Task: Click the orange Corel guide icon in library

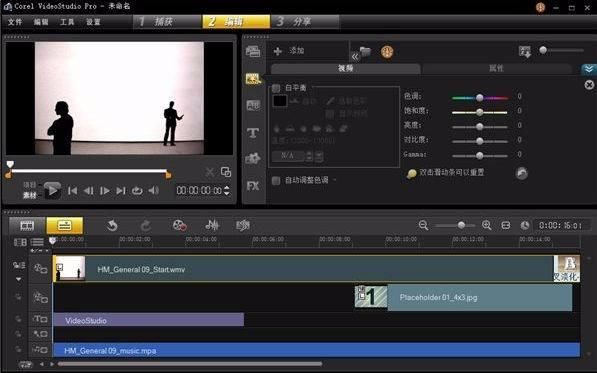Action: (x=387, y=51)
